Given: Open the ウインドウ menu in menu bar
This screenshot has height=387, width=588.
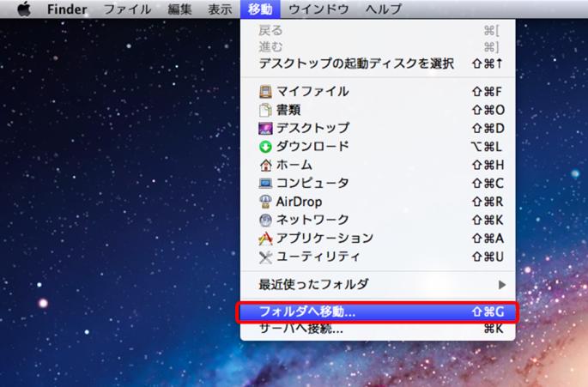Looking at the screenshot, I should tap(318, 9).
